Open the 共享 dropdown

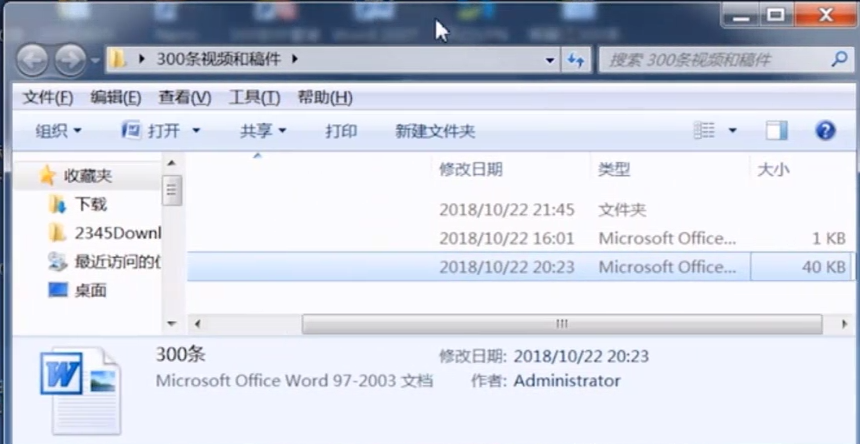point(263,131)
